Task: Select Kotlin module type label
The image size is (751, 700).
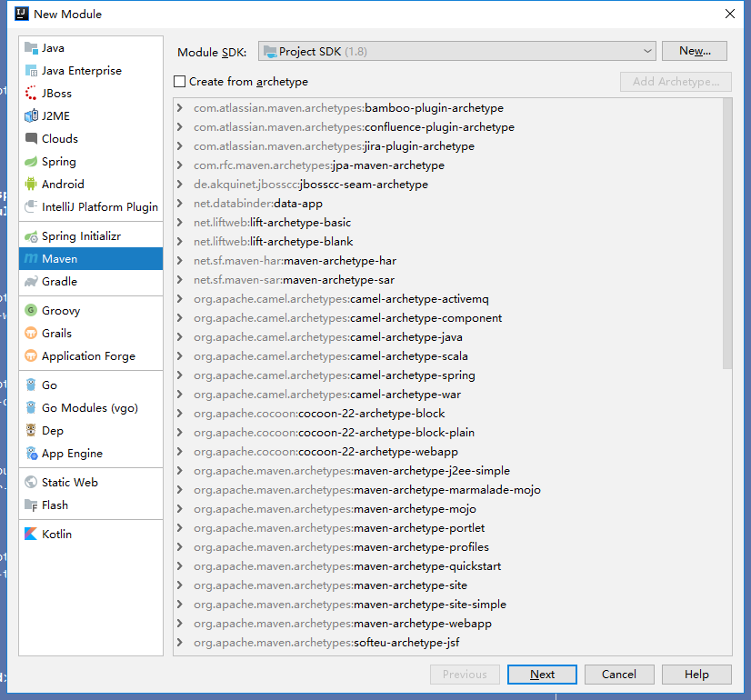Action: (56, 535)
